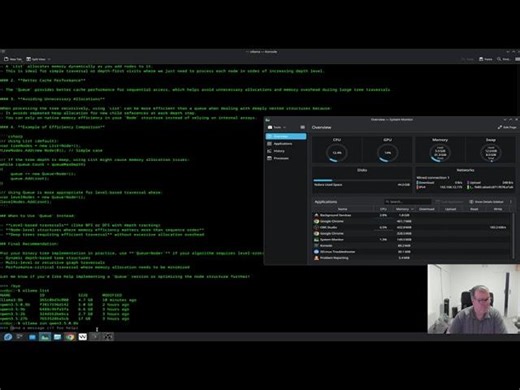Select the Problem Reporting row
The width and height of the screenshot is (520, 390).
411,258
